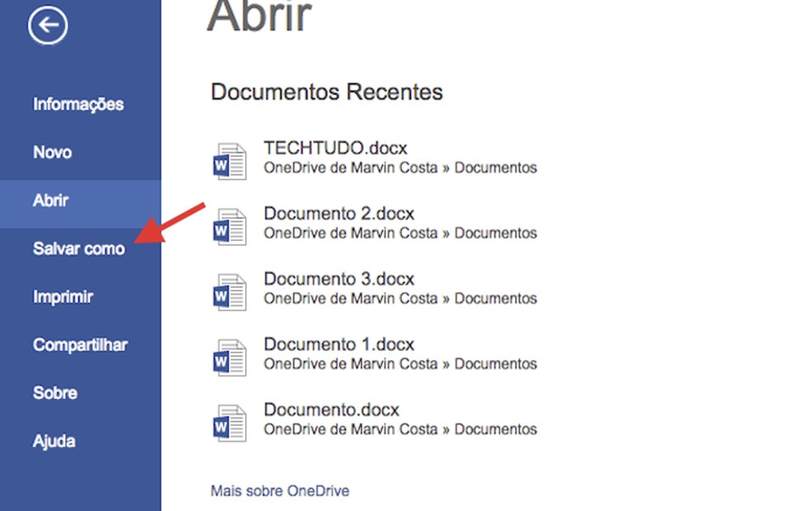Open the Imprimir section

click(x=63, y=296)
